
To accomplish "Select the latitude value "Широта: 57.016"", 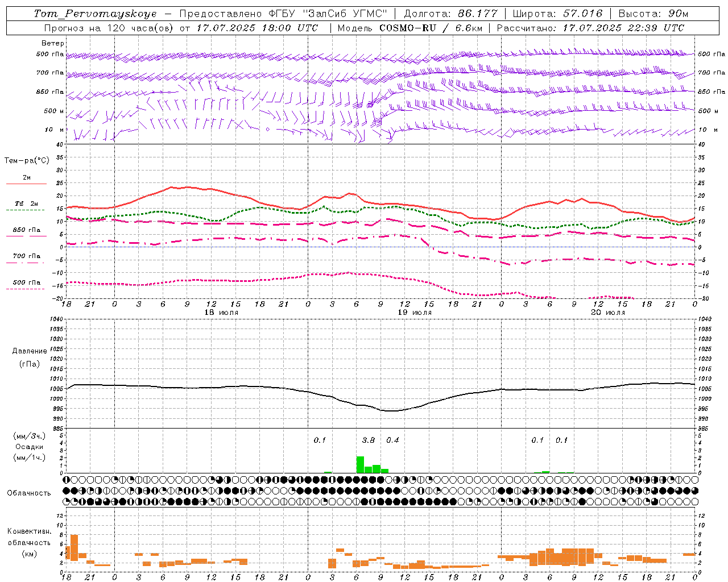I will pyautogui.click(x=557, y=14).
